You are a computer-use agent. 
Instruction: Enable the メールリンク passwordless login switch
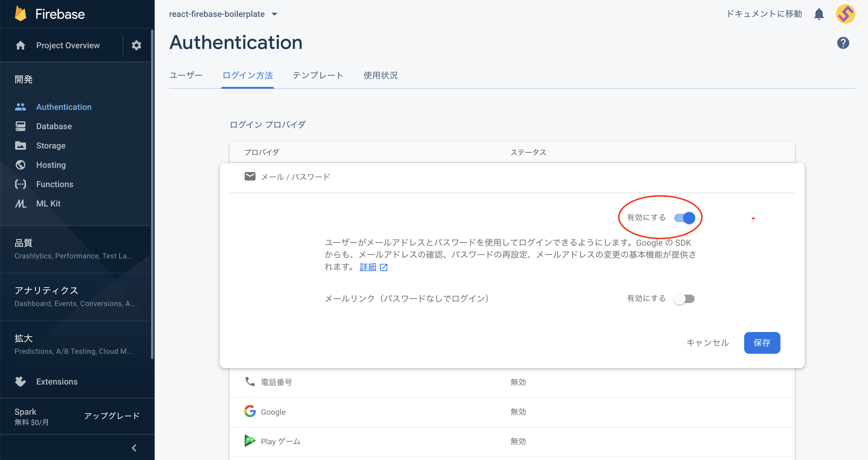[684, 299]
